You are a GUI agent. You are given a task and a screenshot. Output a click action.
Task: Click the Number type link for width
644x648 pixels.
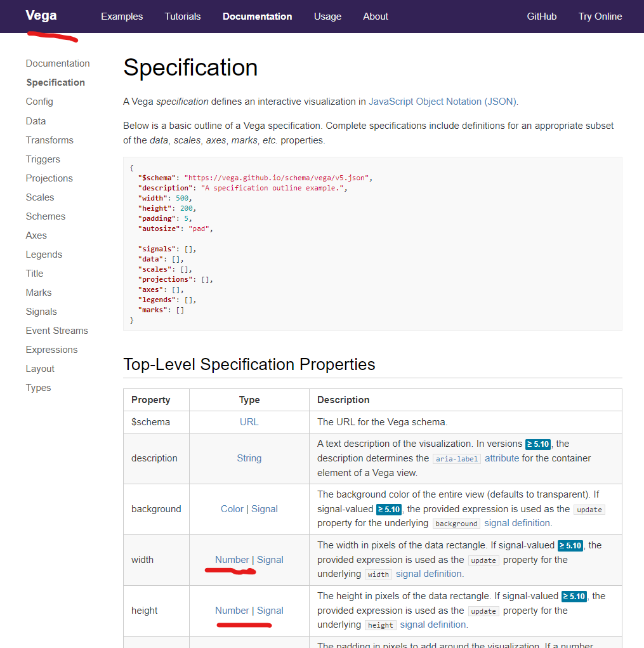[x=232, y=559]
